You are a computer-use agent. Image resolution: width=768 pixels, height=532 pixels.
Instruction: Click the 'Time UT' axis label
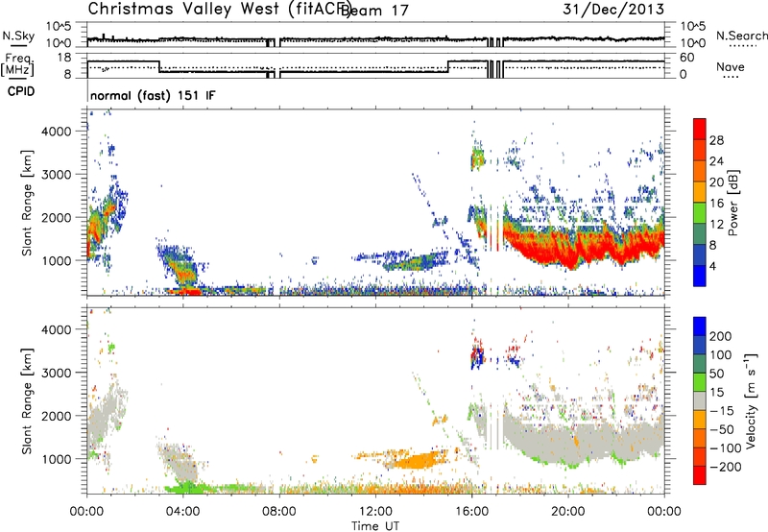click(x=375, y=525)
